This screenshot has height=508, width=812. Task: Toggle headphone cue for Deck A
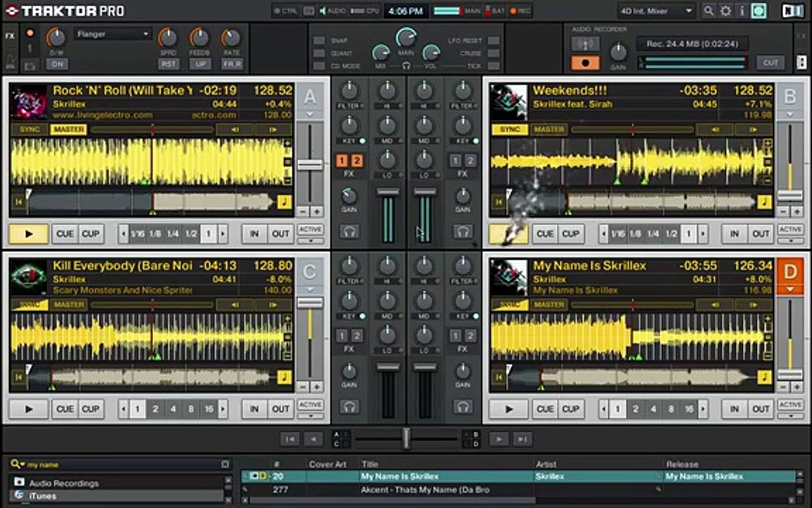349,231
